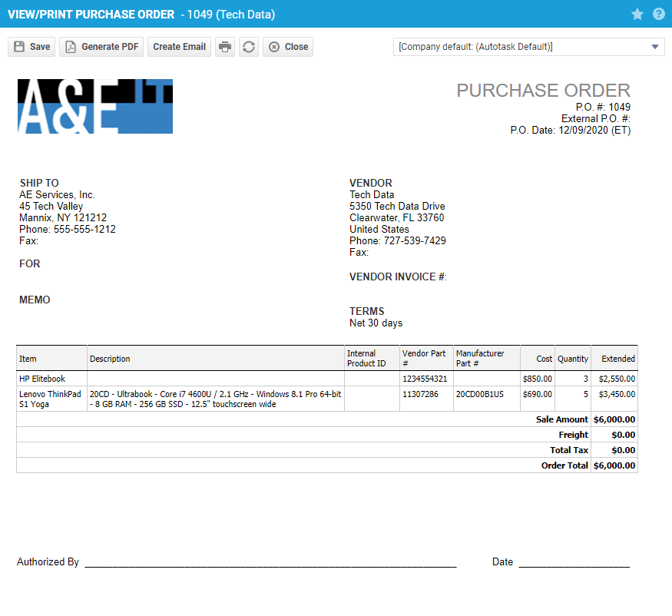Click the favorite star icon
Screen dimensions: 672x616
coord(637,14)
